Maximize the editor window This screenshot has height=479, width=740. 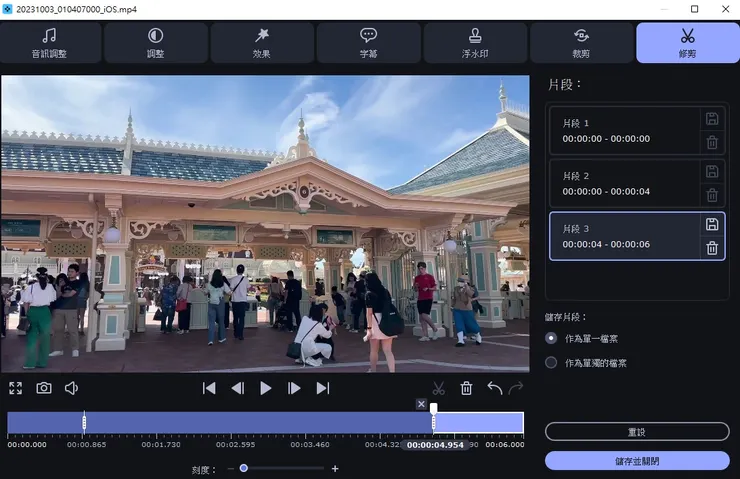click(x=695, y=9)
